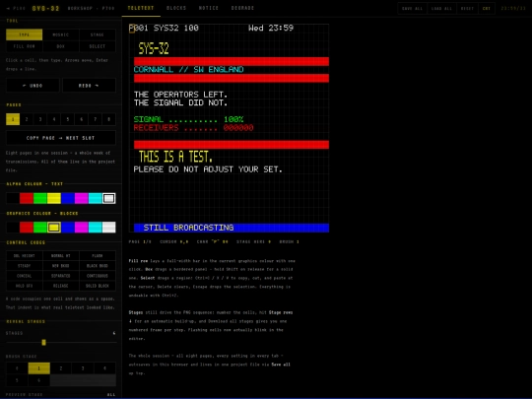
Task: Click the Reset button
Action: [467, 9]
